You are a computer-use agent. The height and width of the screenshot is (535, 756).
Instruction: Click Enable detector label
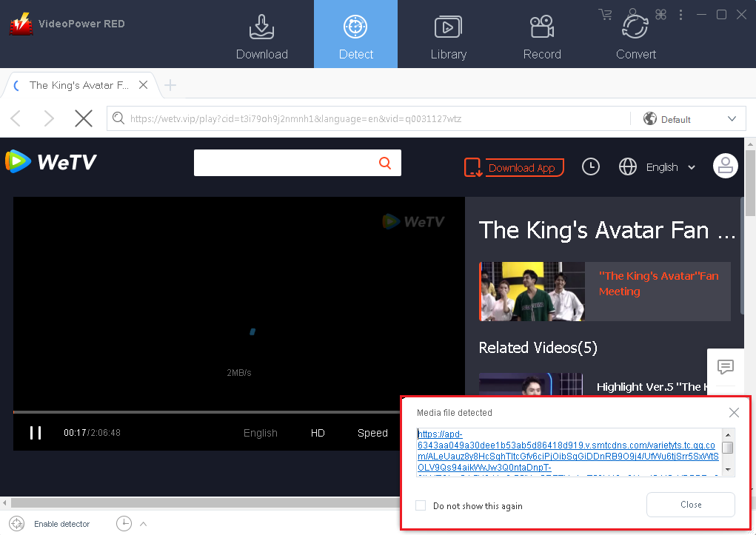click(61, 524)
